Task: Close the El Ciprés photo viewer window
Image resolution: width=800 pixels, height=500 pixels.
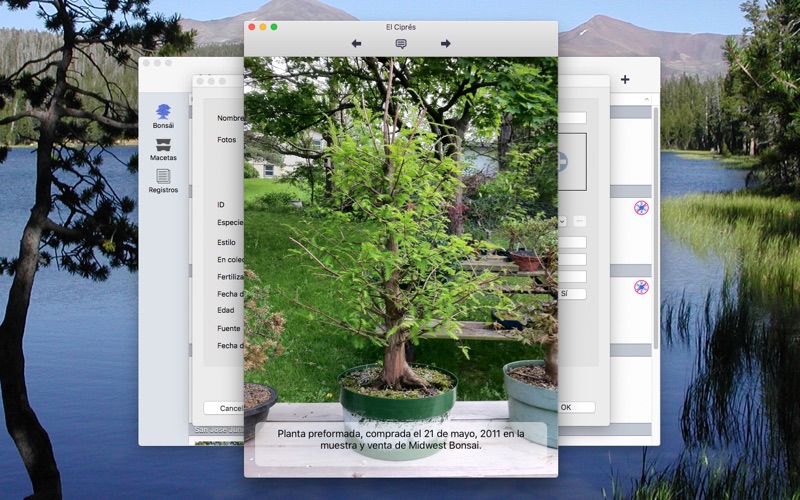Action: click(x=252, y=27)
